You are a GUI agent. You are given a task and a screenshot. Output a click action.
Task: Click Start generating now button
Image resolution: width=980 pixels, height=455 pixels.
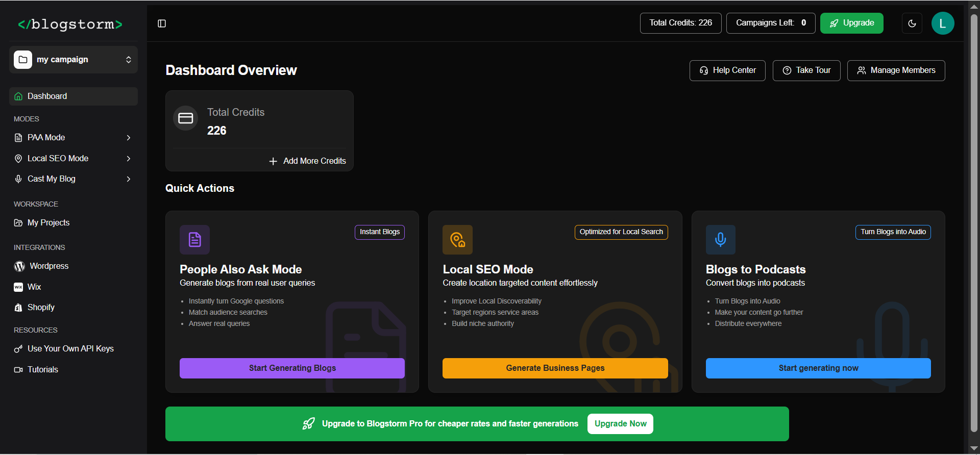(x=818, y=368)
